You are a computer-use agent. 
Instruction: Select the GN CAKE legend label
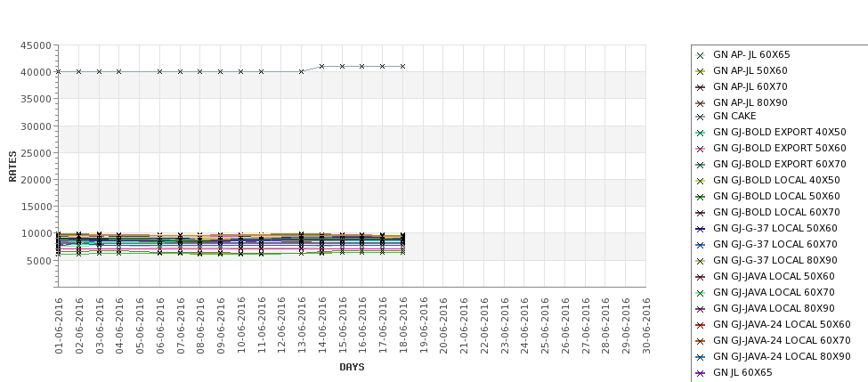coord(734,117)
